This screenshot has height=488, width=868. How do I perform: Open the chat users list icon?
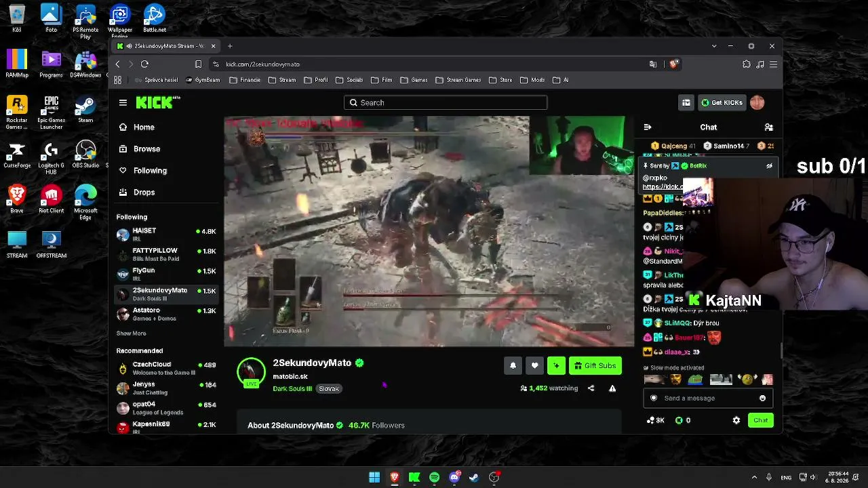click(769, 127)
